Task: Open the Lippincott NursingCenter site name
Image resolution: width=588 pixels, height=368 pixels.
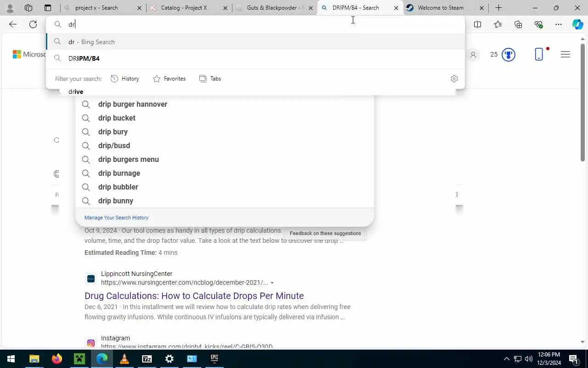Action: (x=136, y=274)
